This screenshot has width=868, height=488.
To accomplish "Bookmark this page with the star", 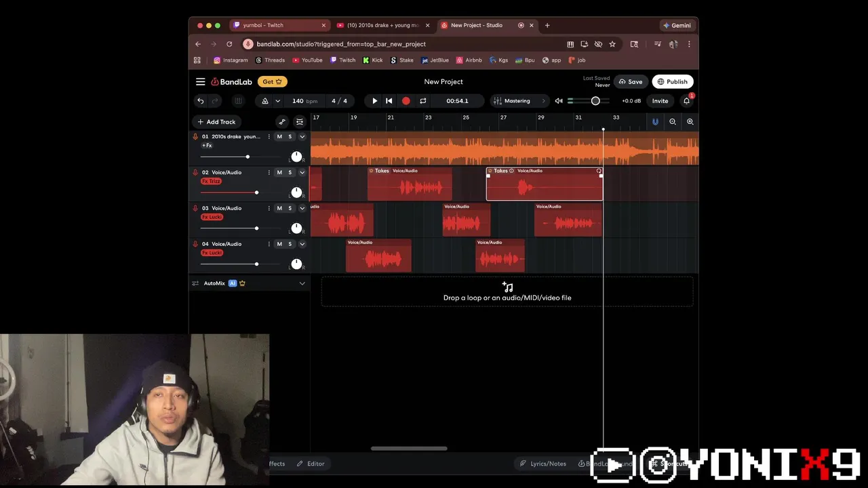I will (x=612, y=44).
